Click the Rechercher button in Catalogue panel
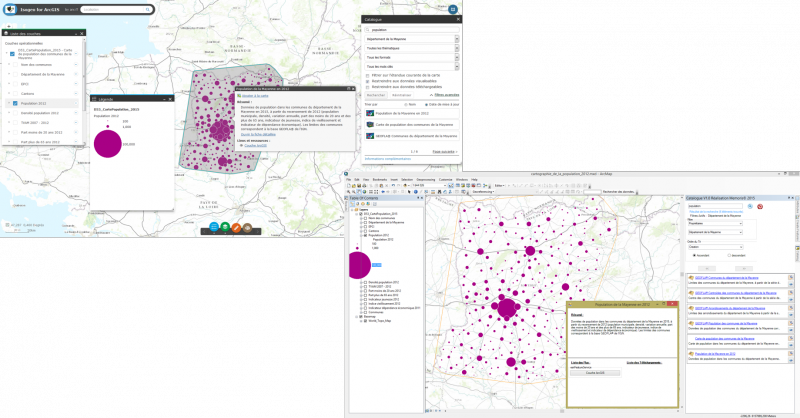The height and width of the screenshot is (418, 800). [x=375, y=94]
